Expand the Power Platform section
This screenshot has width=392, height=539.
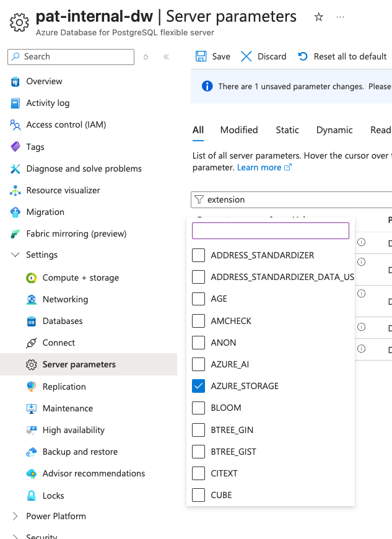[15, 516]
